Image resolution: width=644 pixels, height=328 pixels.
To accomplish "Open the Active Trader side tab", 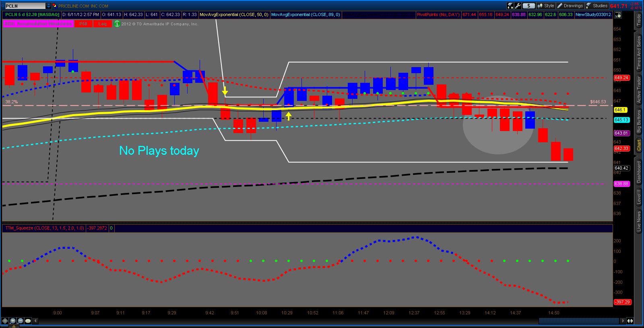I will (639, 89).
